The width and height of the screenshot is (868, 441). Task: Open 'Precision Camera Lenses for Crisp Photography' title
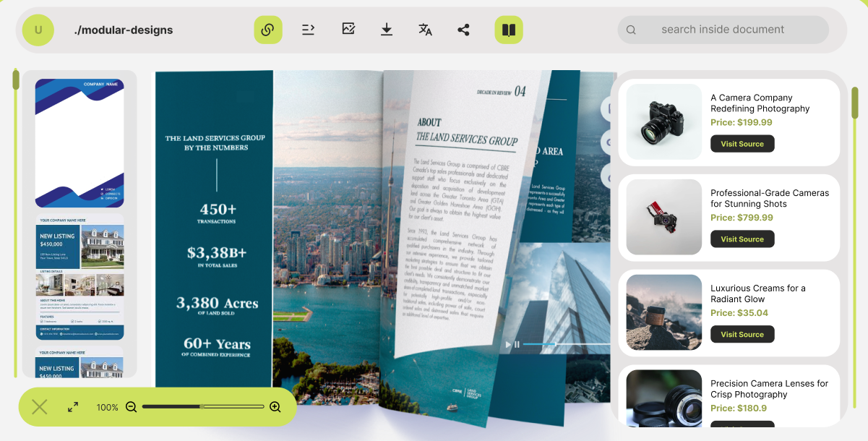point(769,389)
